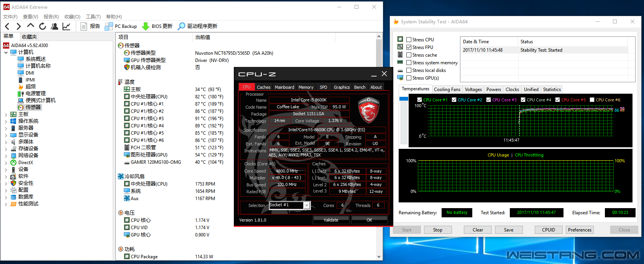Open the 文件(F) menu

[x=10, y=16]
